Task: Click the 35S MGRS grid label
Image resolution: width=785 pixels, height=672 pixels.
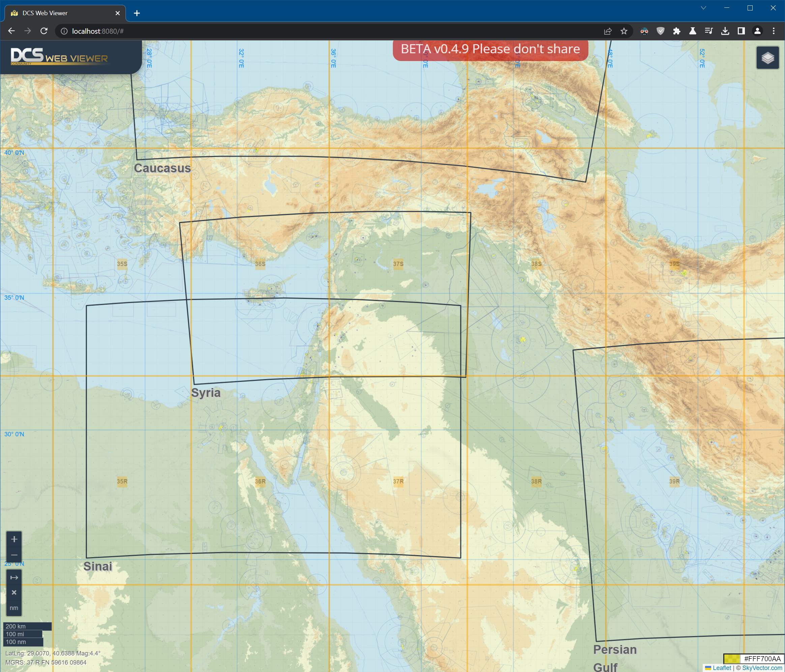Action: click(x=122, y=264)
